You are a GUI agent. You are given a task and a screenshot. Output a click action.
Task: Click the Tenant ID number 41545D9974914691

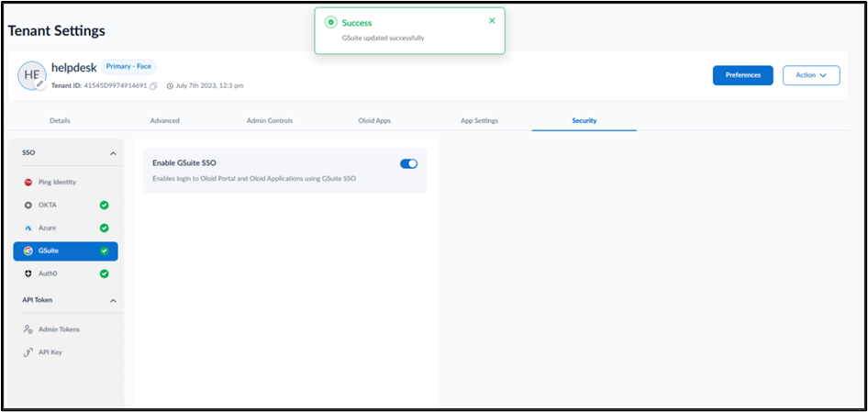115,86
